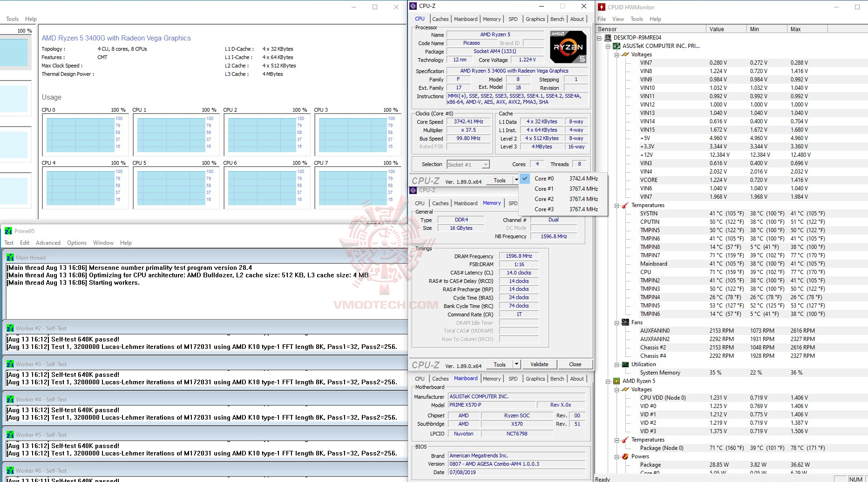Open the Tools dropdown arrow in top CPU-Z window
Viewport: 868px width, 482px height.
click(516, 180)
